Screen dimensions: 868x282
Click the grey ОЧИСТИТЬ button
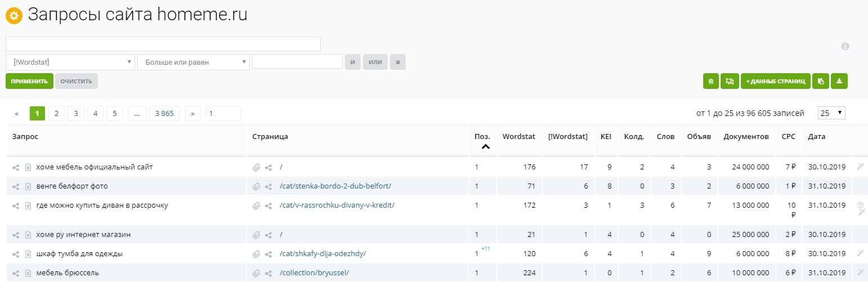click(x=77, y=81)
